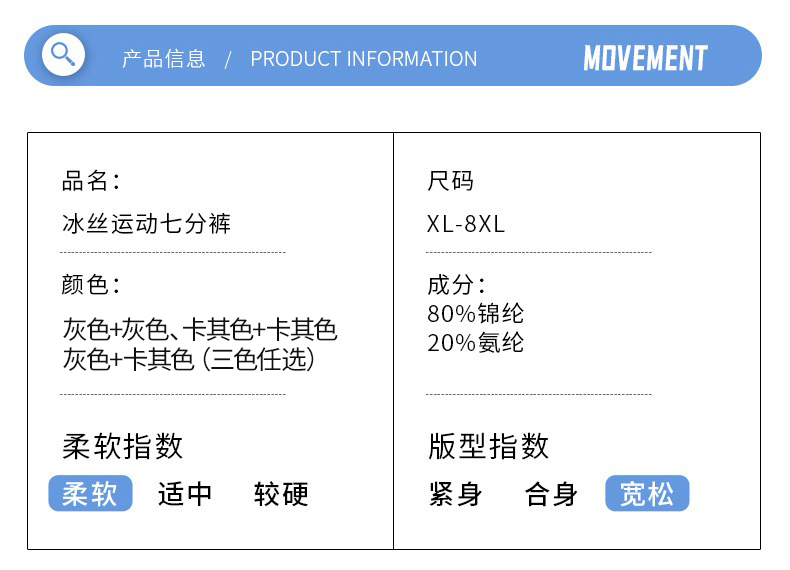The height and width of the screenshot is (570, 790).
Task: Click the 品名 label
Action: [90, 181]
